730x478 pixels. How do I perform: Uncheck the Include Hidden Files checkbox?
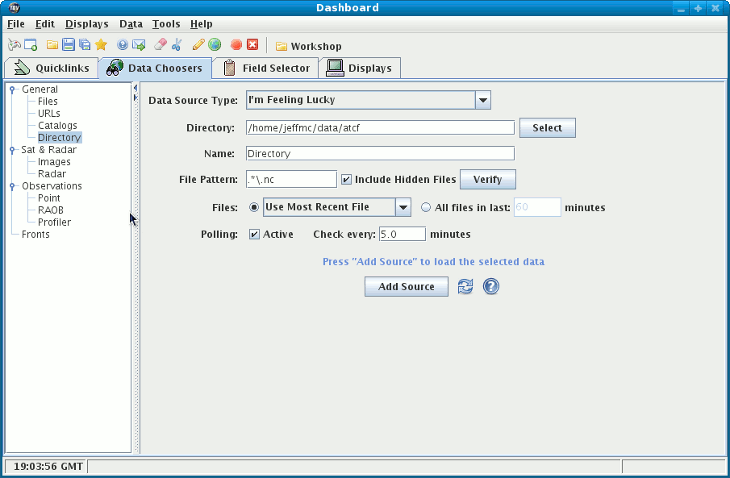[x=346, y=180]
